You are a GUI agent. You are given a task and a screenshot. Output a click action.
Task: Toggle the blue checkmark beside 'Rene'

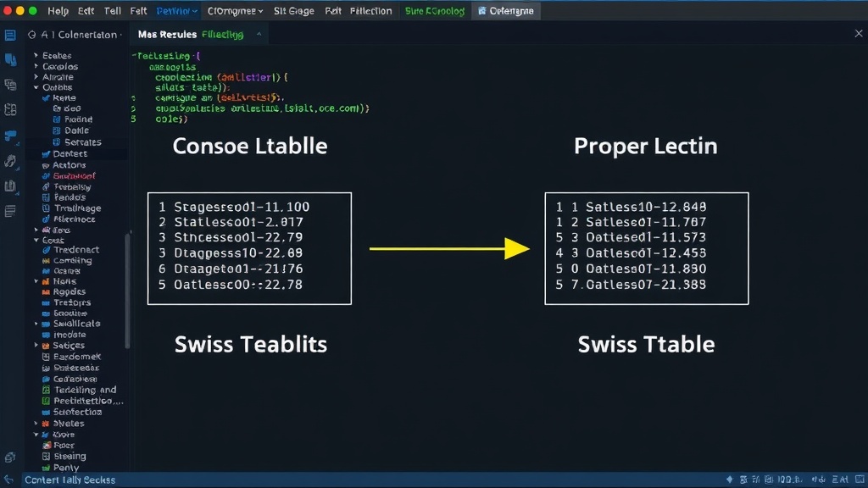pyautogui.click(x=46, y=98)
